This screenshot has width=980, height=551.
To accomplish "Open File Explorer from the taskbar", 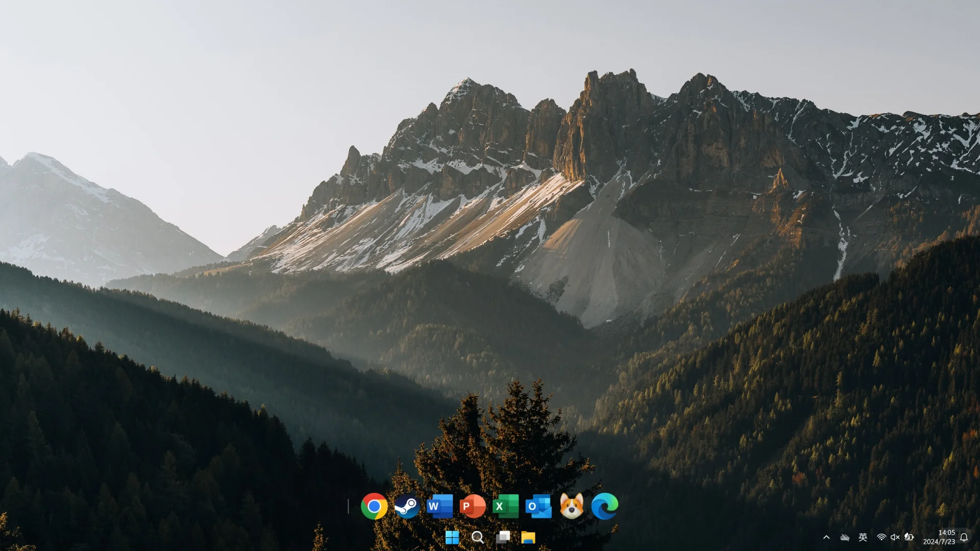I will [x=528, y=537].
